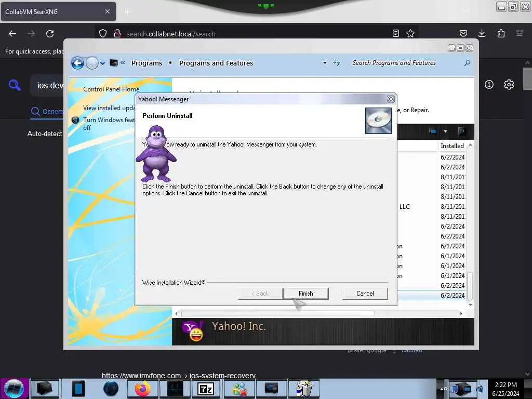Click the BonziBuddy purple gorilla

pyautogui.click(x=156, y=153)
